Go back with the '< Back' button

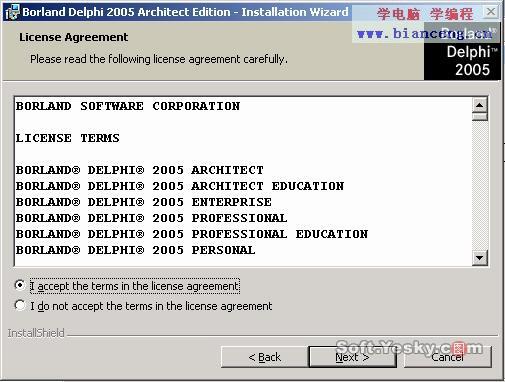point(264,357)
